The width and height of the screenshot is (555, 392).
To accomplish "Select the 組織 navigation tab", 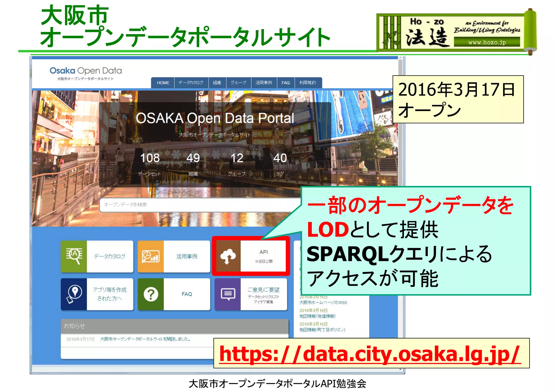I will [x=217, y=83].
